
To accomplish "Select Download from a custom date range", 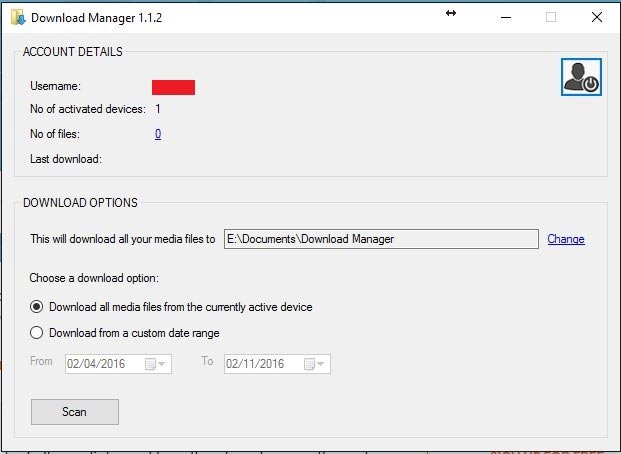I will [36, 333].
